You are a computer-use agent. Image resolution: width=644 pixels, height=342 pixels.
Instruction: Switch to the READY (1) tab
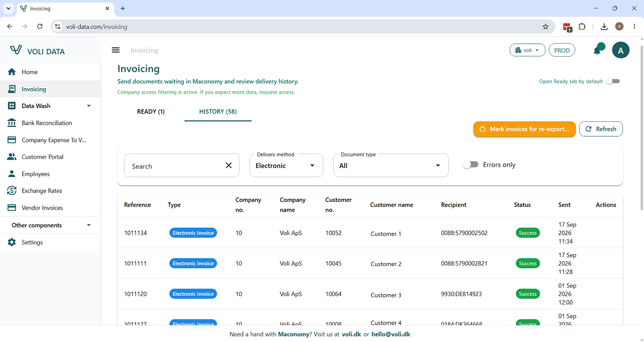[x=151, y=112]
